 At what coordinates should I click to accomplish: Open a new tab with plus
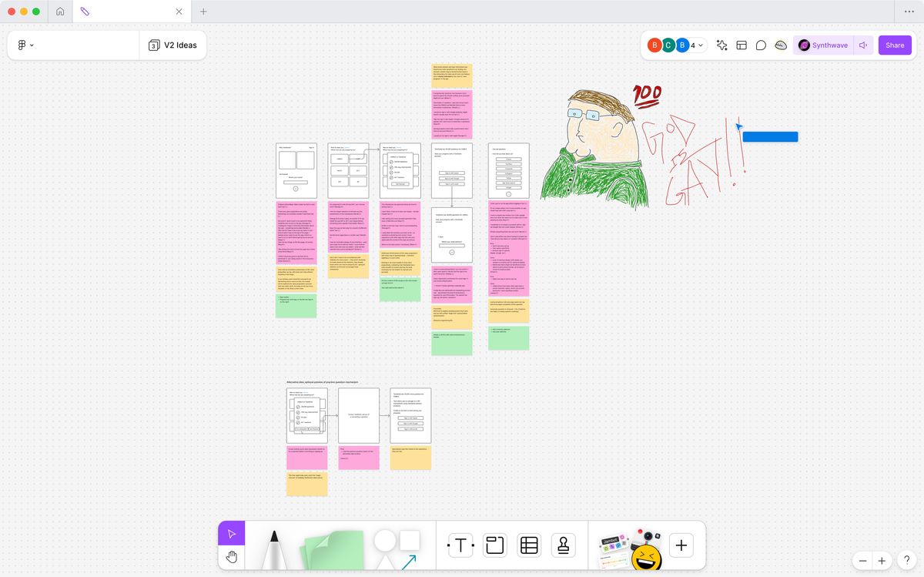click(x=203, y=12)
